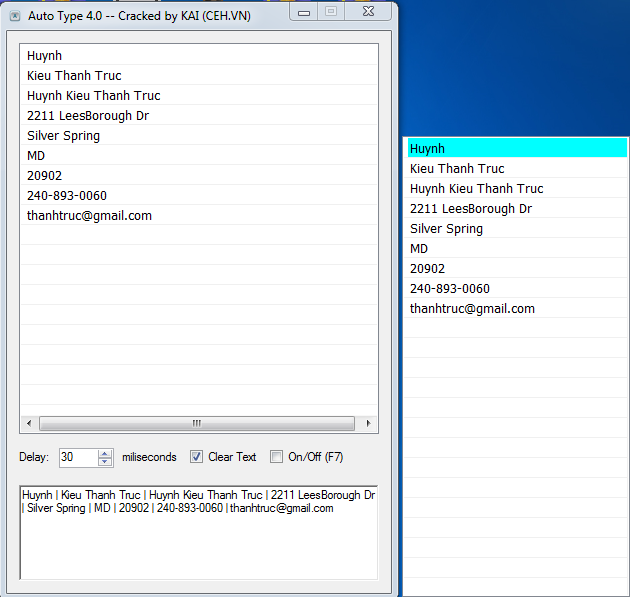Increase the delay using the up arrow
Viewport: 630px width, 597px height.
click(105, 453)
